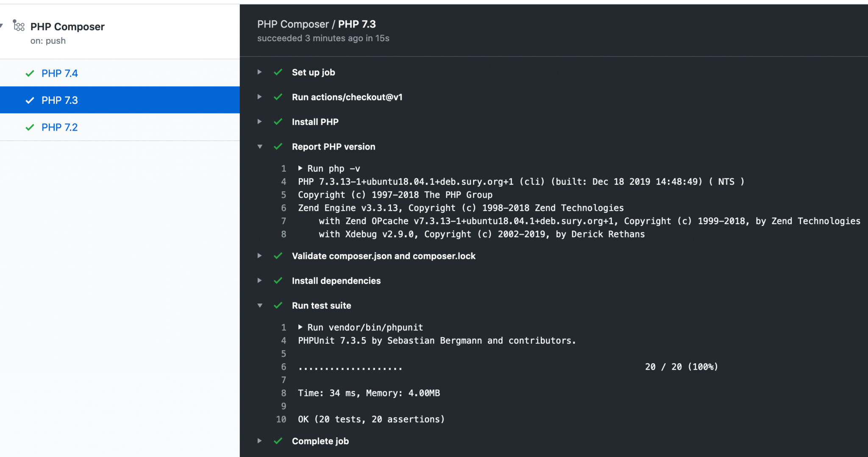Expand the Set up job step

tap(259, 72)
